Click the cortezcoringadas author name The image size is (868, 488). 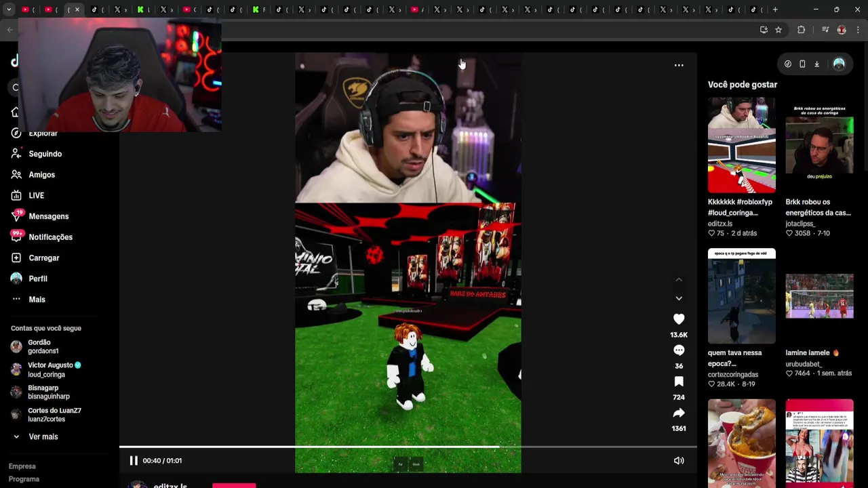point(733,375)
